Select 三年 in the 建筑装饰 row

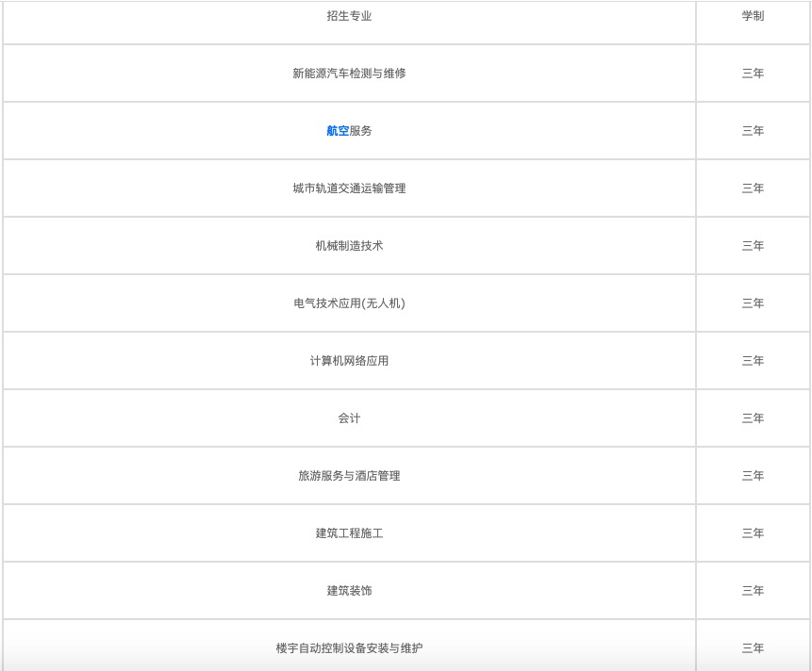[753, 590]
